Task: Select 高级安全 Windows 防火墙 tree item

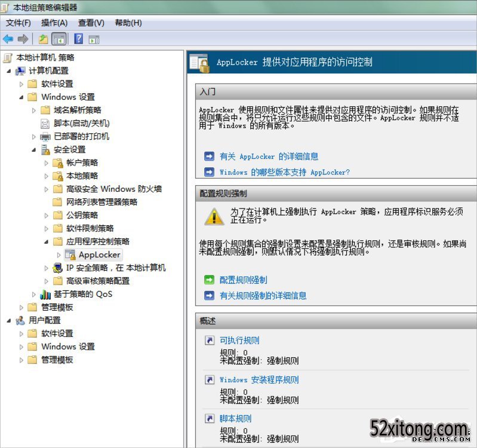Action: [114, 189]
